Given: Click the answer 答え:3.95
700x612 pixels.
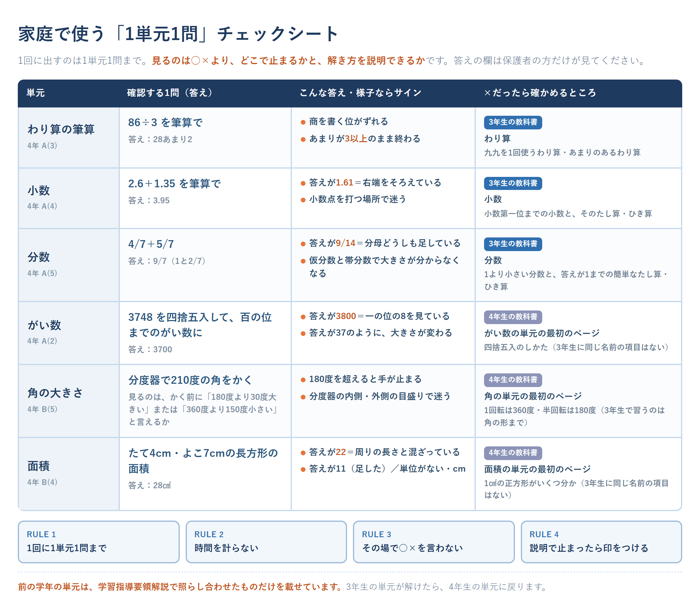Looking at the screenshot, I should click(149, 200).
